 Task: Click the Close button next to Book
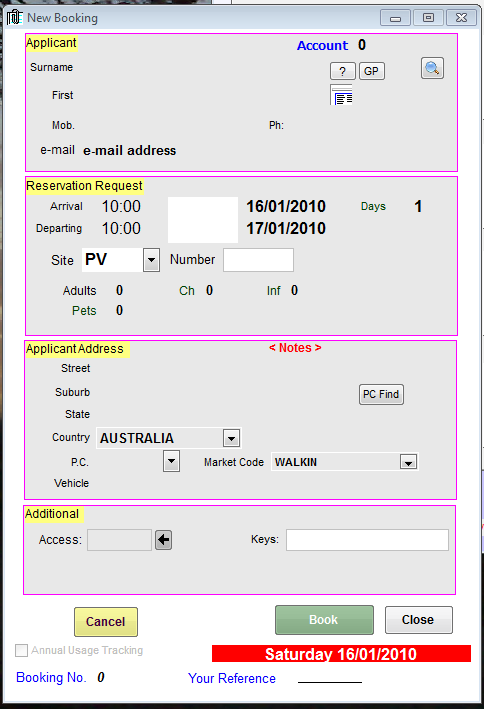[x=418, y=620]
